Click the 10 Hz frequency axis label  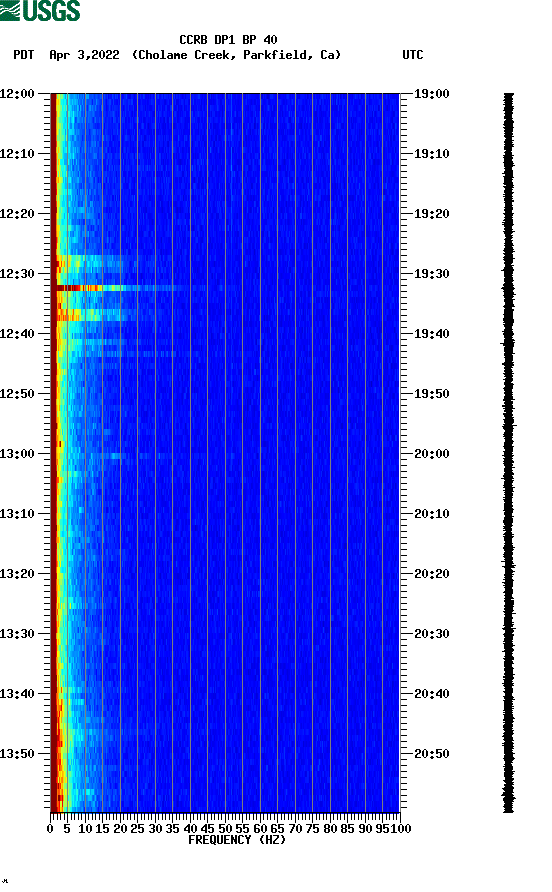click(x=85, y=829)
